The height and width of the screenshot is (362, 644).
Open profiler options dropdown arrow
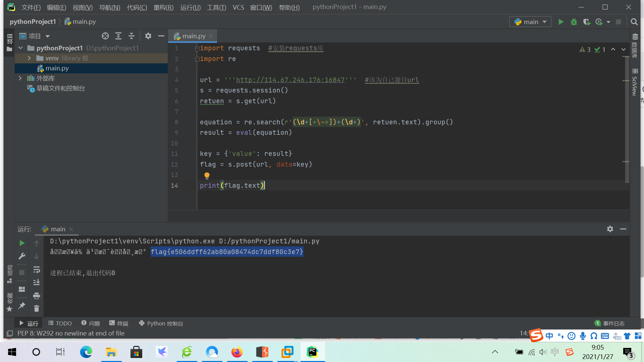point(608,22)
